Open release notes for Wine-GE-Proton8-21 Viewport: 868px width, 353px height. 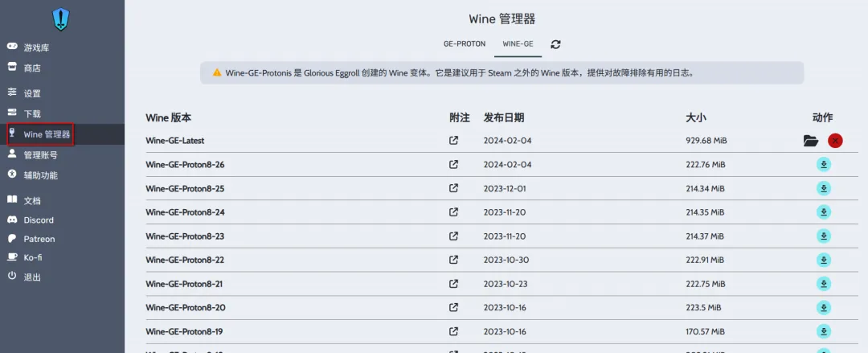point(454,284)
